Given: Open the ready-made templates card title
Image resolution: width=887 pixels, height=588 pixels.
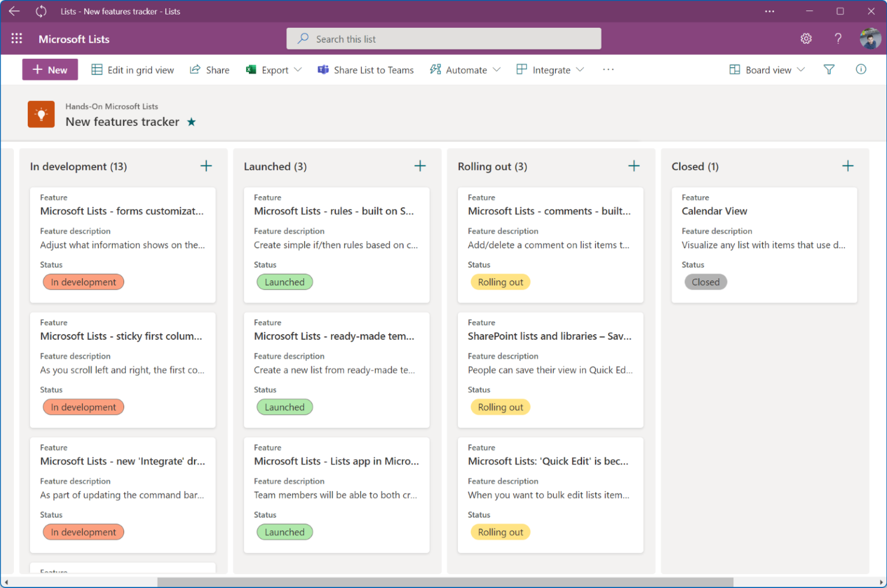Looking at the screenshot, I should pos(334,336).
